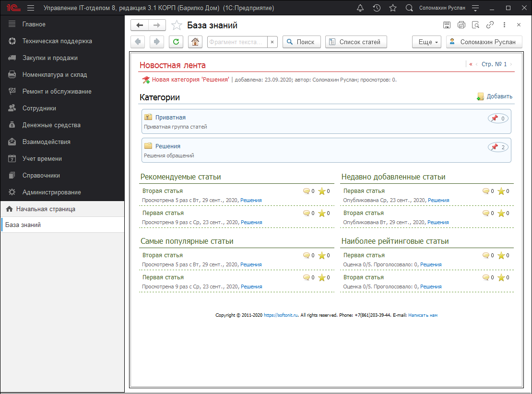The width and height of the screenshot is (532, 394).
Task: Click the Поиск button
Action: (301, 42)
